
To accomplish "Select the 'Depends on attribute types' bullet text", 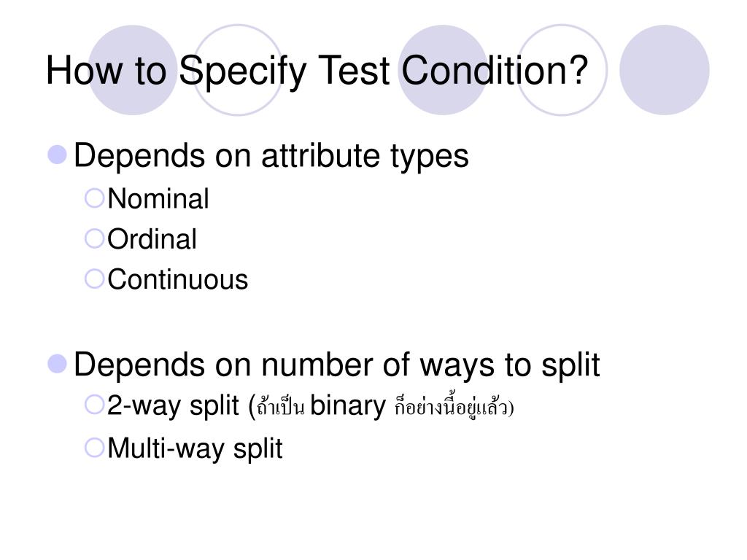I will [271, 157].
